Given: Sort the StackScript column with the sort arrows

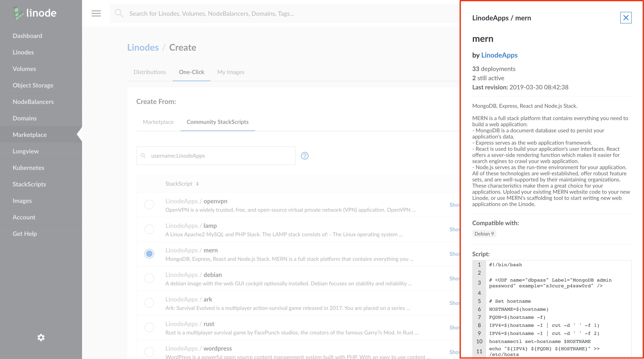Looking at the screenshot, I should [x=197, y=183].
